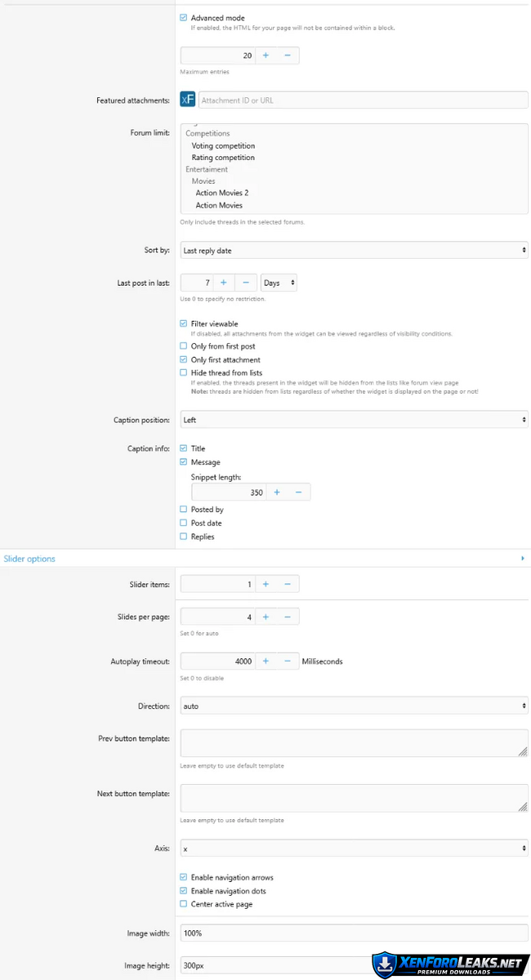
Task: Decrease Maximum entries with minus button
Action: tap(288, 56)
